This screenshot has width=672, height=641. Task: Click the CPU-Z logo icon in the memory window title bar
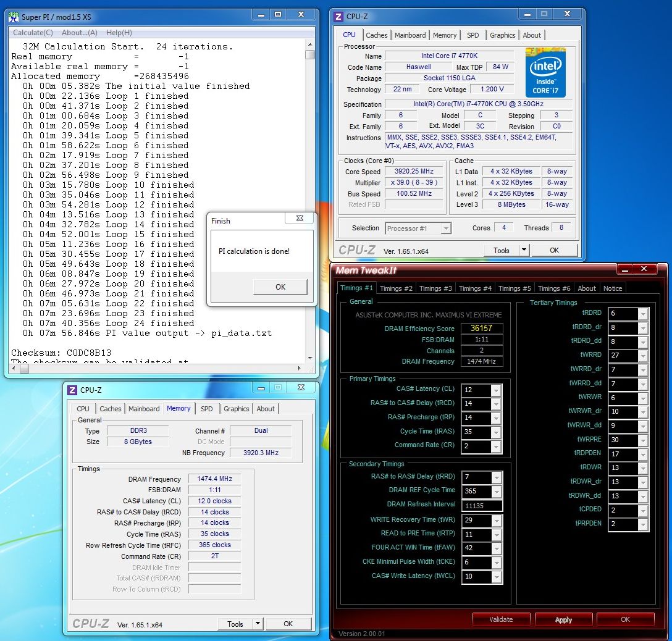72,390
